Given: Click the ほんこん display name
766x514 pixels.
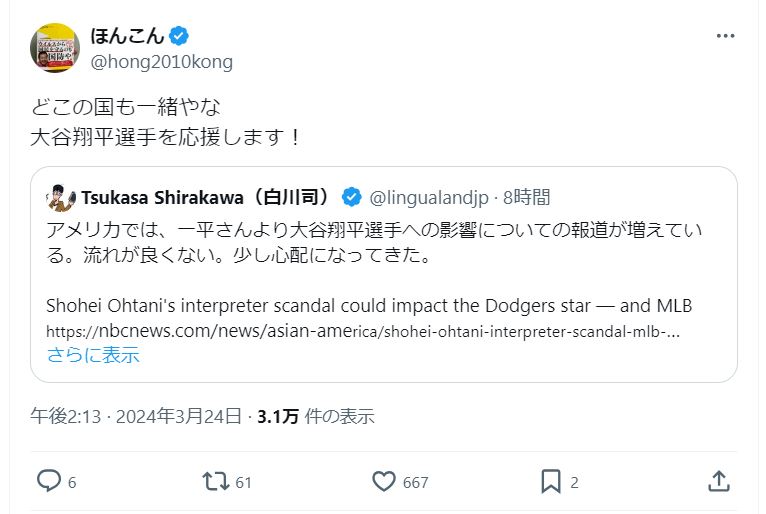Looking at the screenshot, I should [x=127, y=36].
